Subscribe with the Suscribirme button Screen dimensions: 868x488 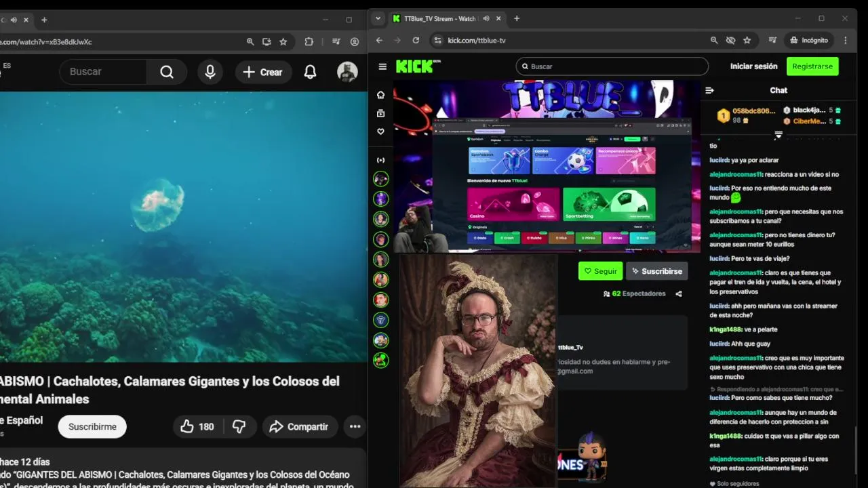click(x=92, y=426)
